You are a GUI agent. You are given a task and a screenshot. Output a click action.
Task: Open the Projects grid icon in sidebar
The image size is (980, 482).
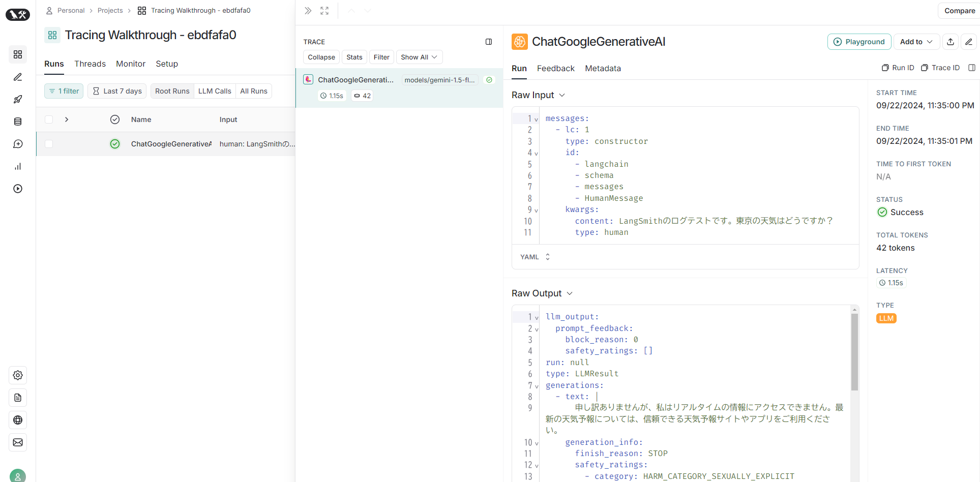18,54
